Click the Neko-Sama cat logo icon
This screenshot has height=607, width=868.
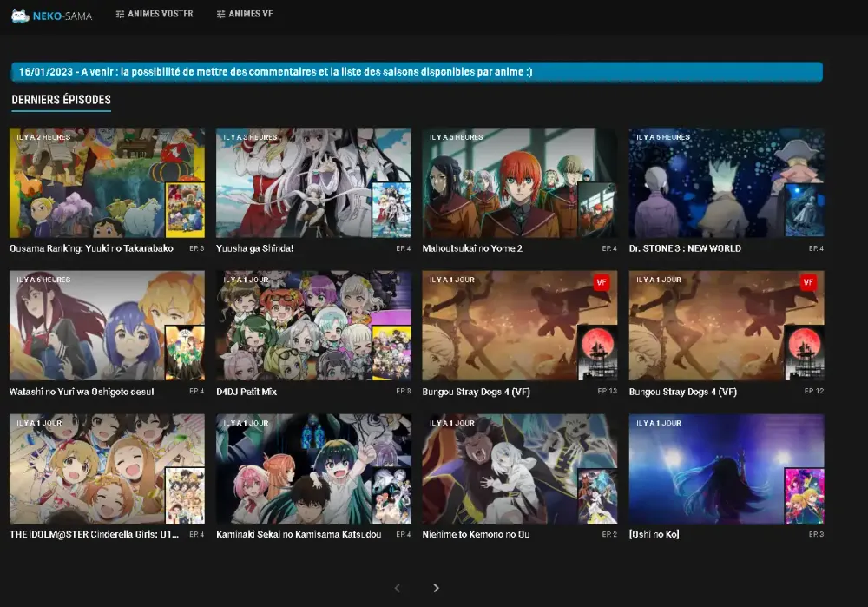tap(21, 16)
